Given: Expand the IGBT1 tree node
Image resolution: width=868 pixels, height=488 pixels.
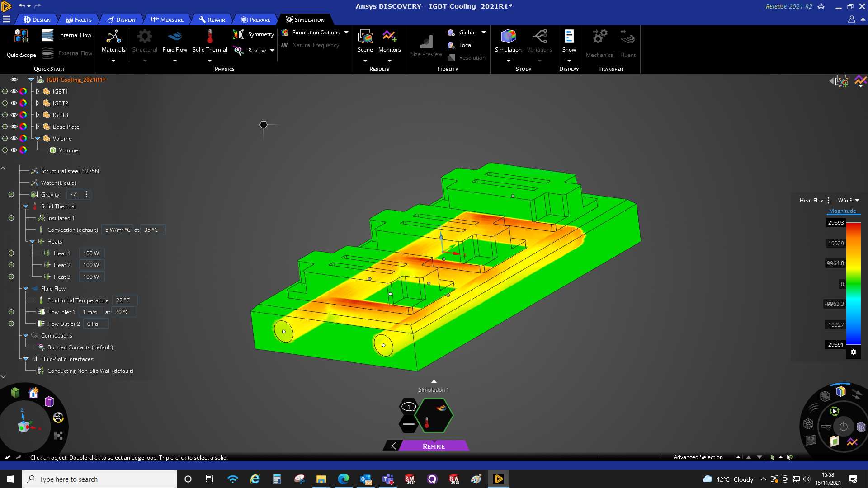Looking at the screenshot, I should [38, 91].
